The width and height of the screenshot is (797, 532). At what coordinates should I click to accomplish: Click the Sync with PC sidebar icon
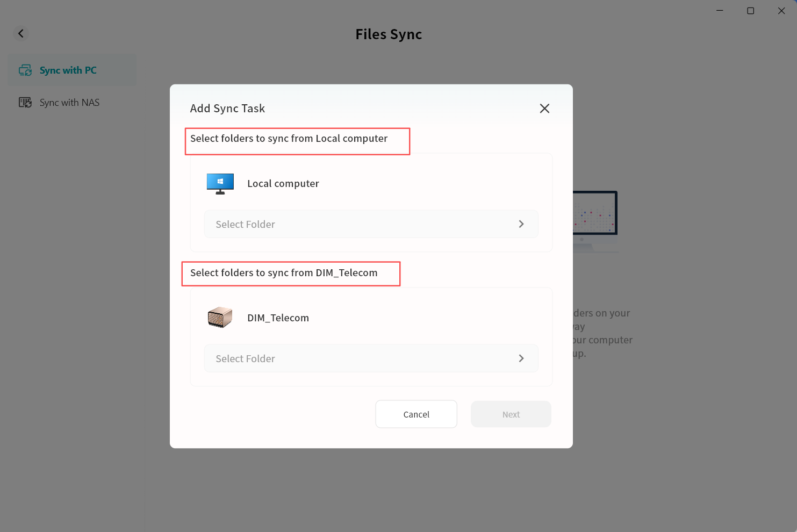pyautogui.click(x=25, y=70)
